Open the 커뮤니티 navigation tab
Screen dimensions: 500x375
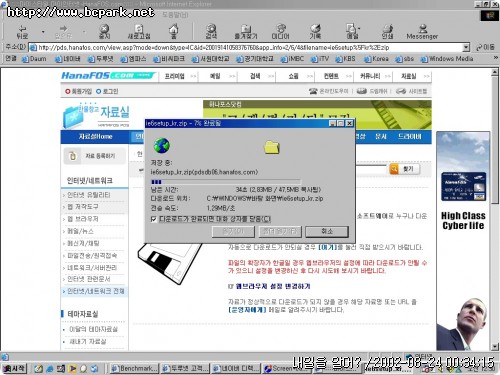click(370, 76)
